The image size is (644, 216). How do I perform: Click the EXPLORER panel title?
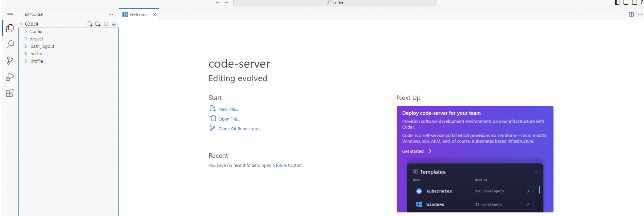pos(34,14)
